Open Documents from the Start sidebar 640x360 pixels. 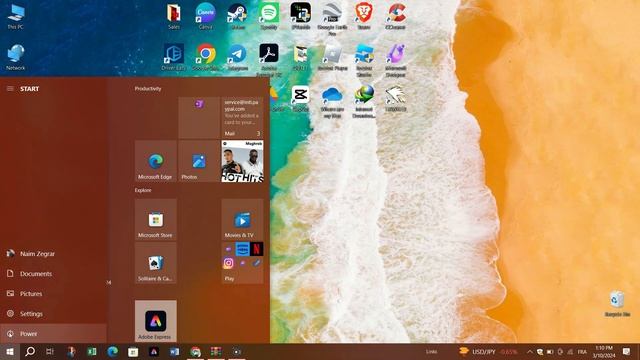tap(53, 274)
